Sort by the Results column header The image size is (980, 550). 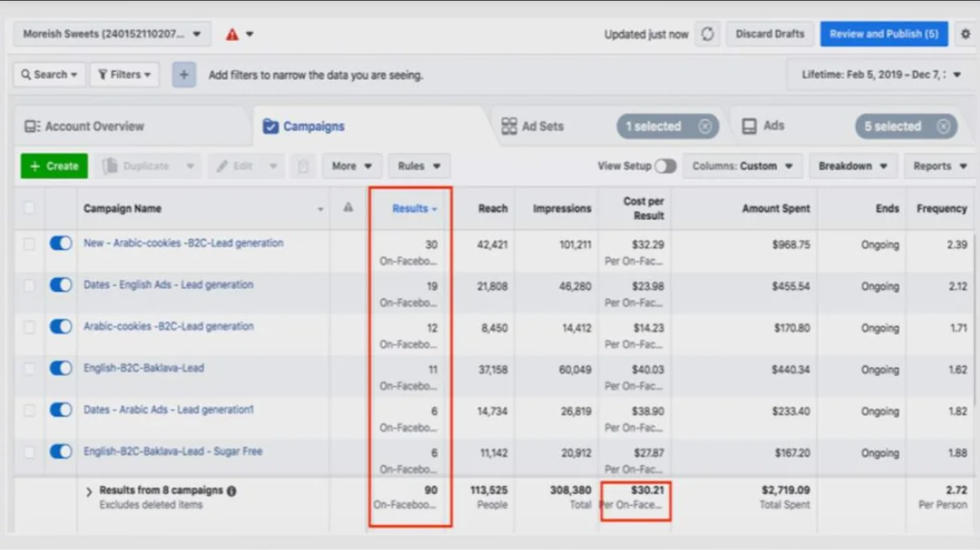click(x=410, y=209)
